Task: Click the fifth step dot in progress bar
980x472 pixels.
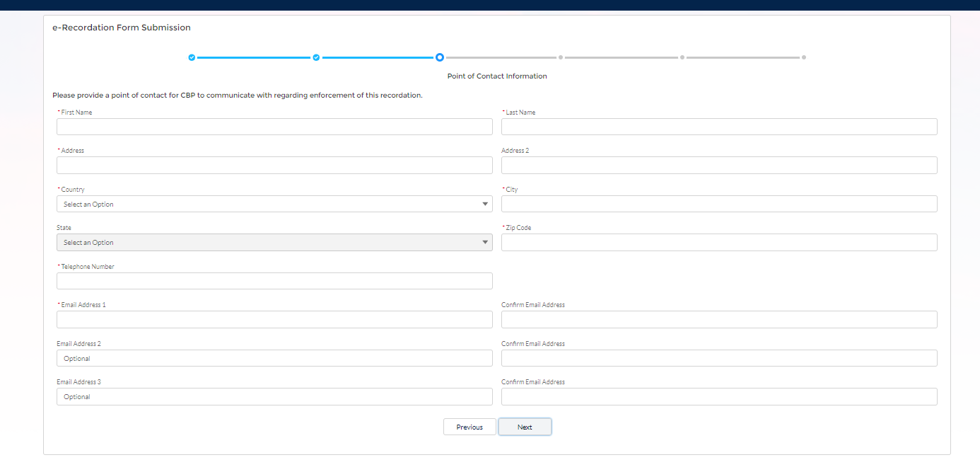Action: (682, 57)
